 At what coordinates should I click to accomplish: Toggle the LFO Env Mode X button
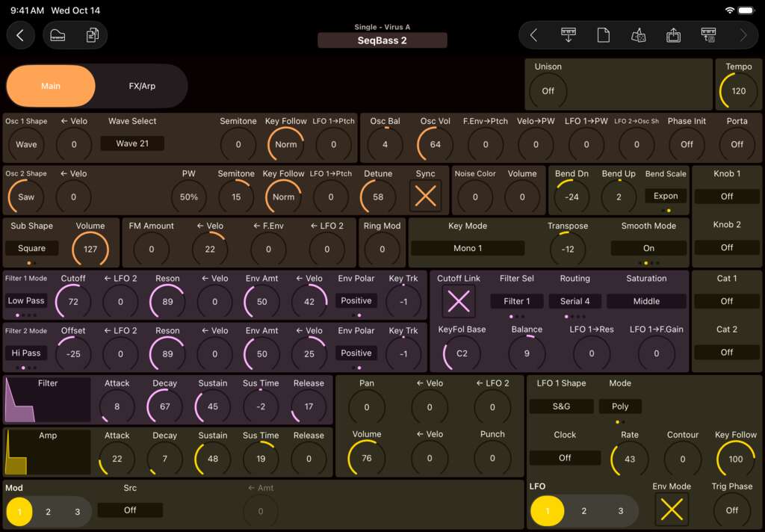(672, 510)
